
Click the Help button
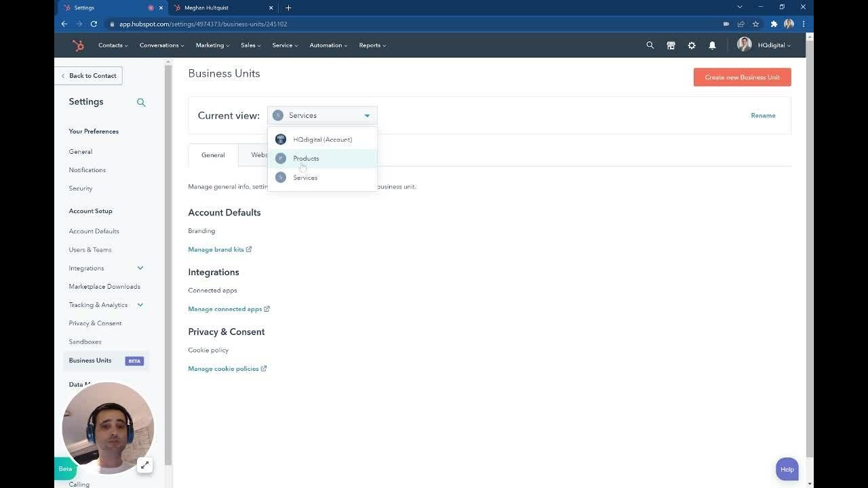point(787,469)
